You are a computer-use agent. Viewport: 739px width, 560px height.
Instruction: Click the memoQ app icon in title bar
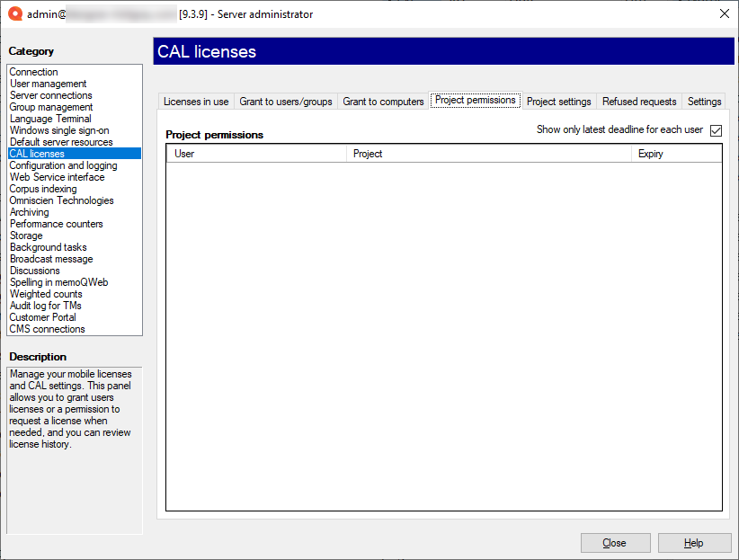tap(14, 13)
